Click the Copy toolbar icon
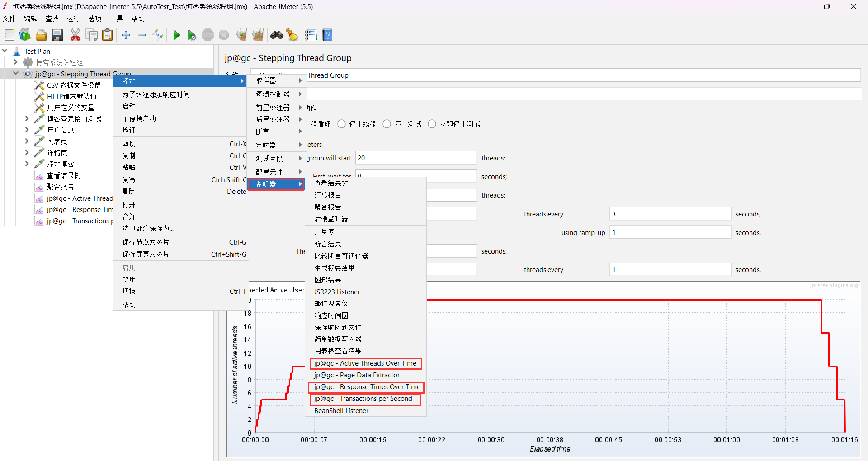This screenshot has width=868, height=461. coord(91,35)
